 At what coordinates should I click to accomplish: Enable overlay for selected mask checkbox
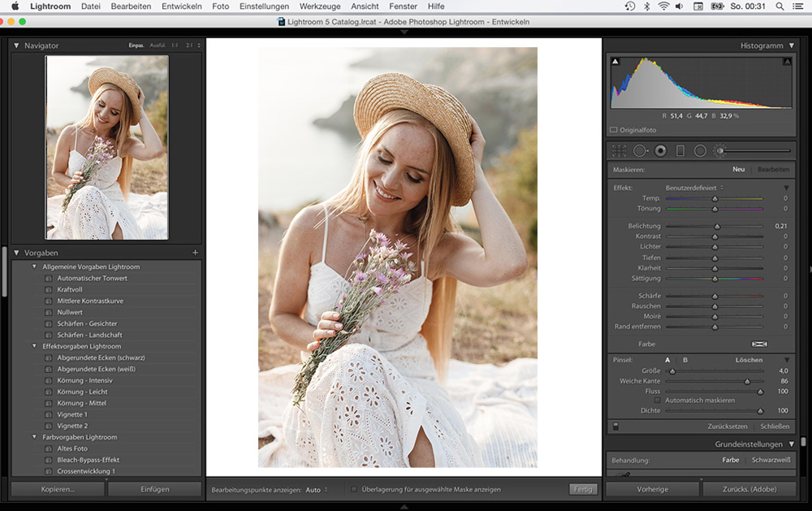click(x=354, y=489)
